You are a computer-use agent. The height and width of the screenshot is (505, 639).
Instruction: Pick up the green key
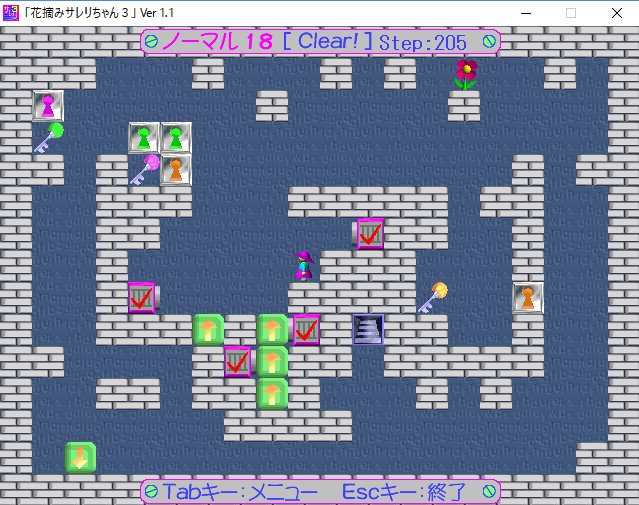(x=47, y=138)
